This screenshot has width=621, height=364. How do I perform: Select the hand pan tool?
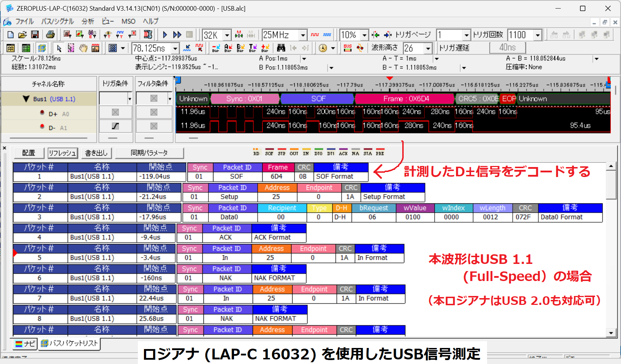(x=83, y=48)
